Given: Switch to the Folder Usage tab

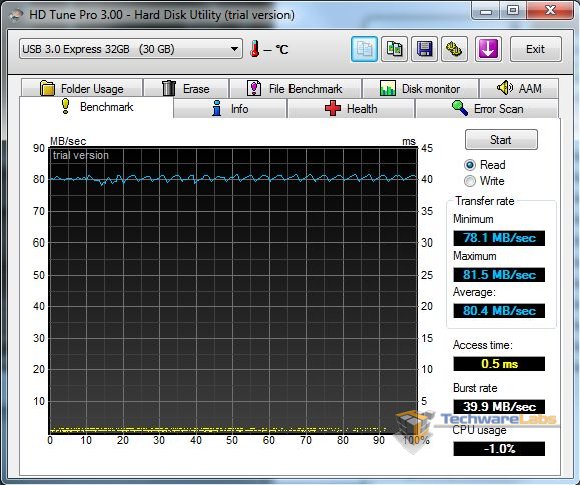Looking at the screenshot, I should (x=82, y=88).
